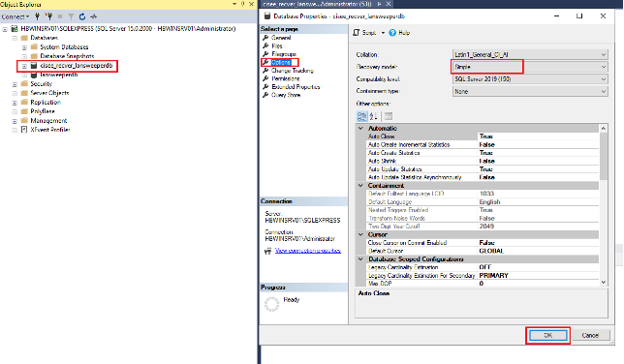Select the Auto Close value cell

point(538,136)
